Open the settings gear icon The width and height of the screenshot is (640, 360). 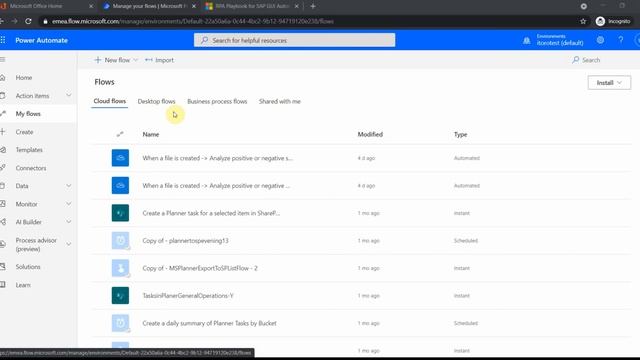[600, 40]
